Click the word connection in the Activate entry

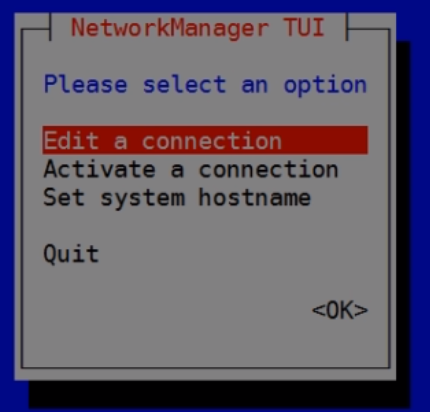click(x=269, y=169)
